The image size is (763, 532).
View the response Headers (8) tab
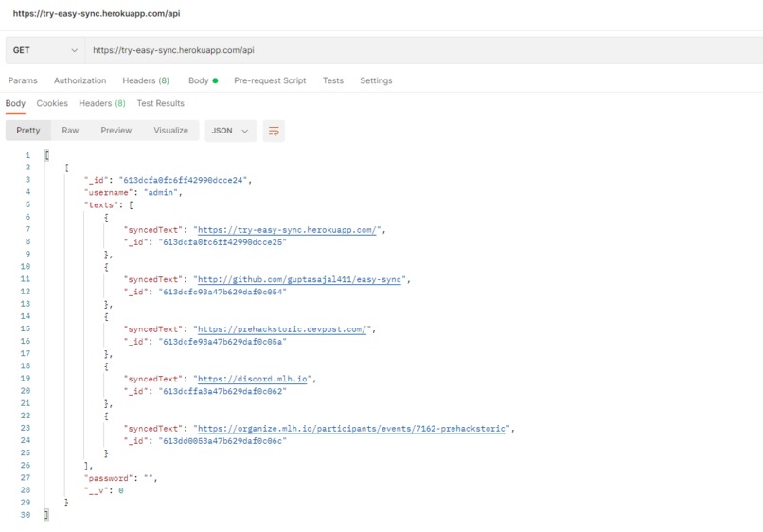pos(101,104)
